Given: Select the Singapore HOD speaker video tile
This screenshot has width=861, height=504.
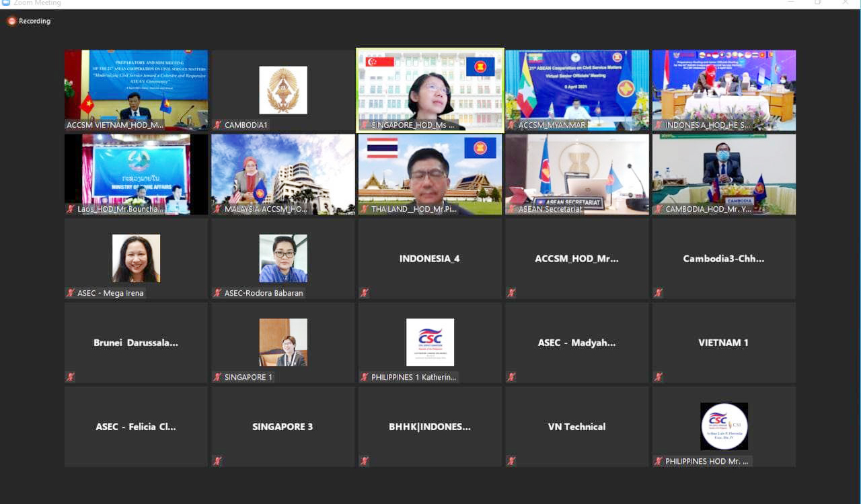Looking at the screenshot, I should point(430,89).
